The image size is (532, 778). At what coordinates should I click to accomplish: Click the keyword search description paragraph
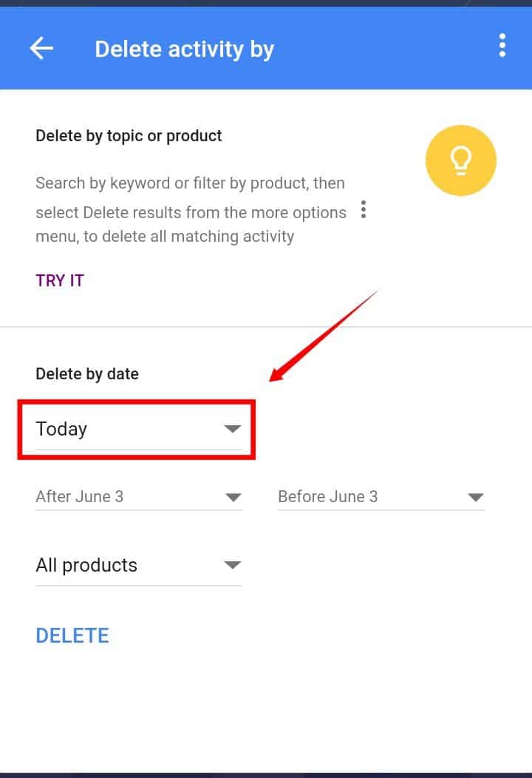[191, 209]
